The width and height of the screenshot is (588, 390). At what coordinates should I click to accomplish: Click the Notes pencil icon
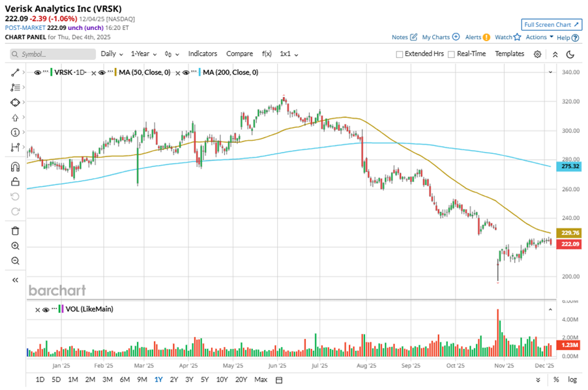point(414,37)
